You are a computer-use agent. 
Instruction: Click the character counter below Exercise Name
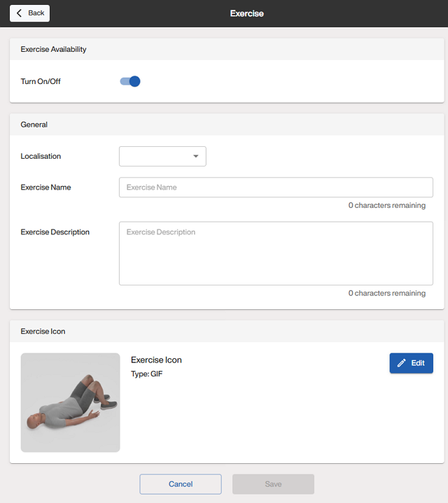[x=386, y=206]
